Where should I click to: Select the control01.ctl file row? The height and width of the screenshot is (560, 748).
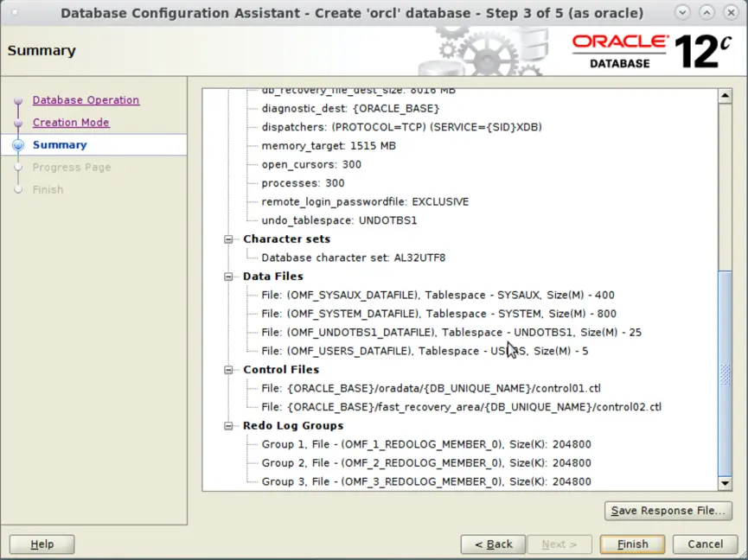click(431, 388)
